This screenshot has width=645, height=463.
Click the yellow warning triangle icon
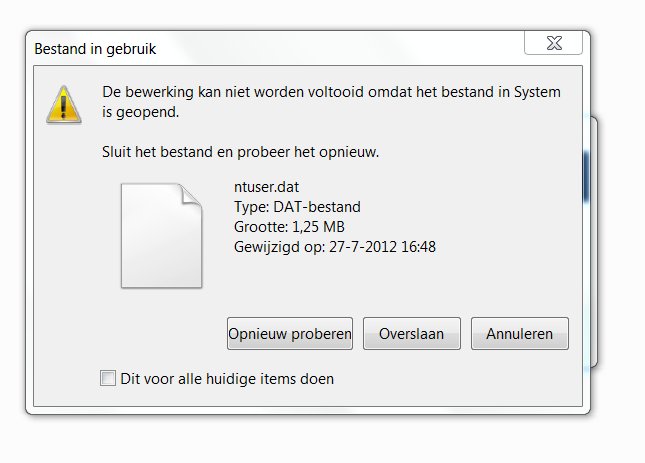tap(63, 105)
